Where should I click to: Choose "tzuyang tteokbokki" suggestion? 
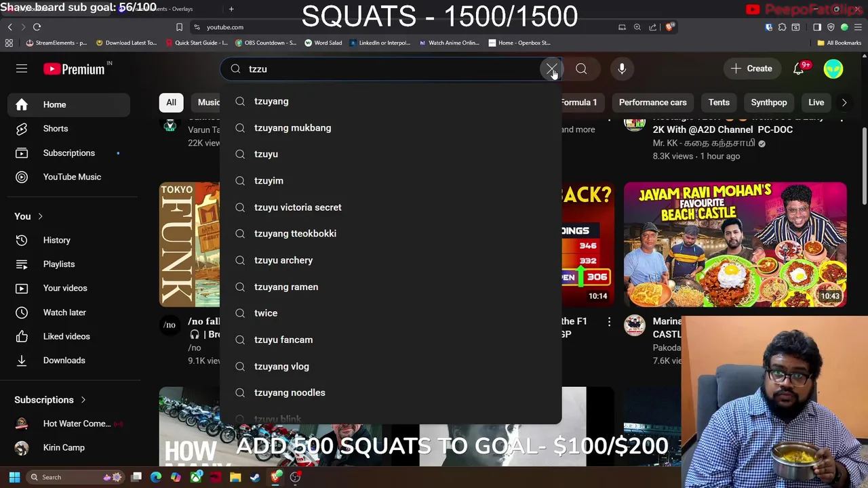click(391, 233)
